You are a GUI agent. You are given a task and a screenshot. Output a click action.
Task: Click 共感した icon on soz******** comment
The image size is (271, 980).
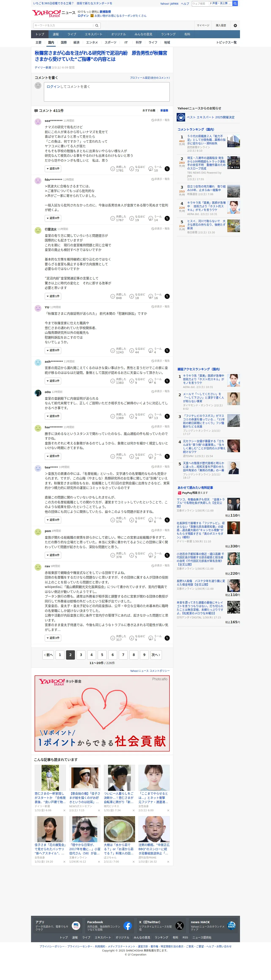pyautogui.click(x=112, y=169)
